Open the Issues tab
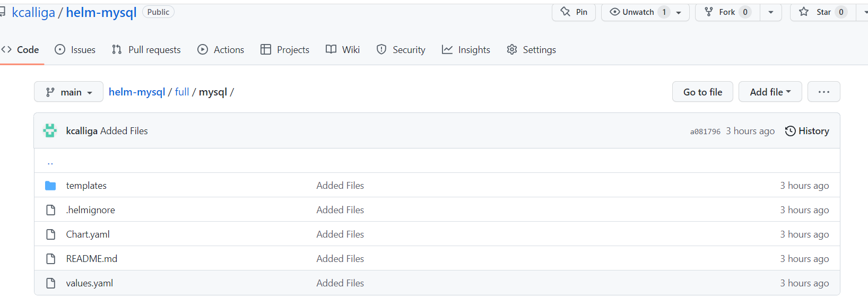This screenshot has height=297, width=868. [x=75, y=49]
